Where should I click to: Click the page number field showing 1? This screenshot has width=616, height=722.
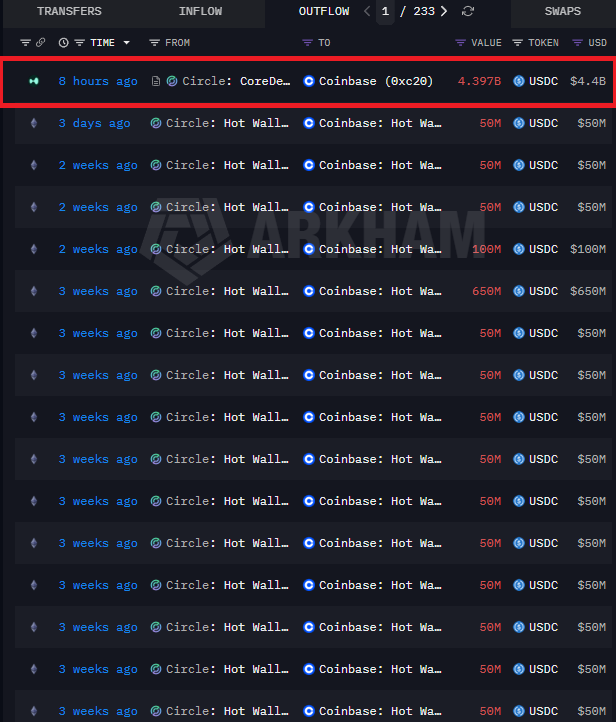[385, 11]
